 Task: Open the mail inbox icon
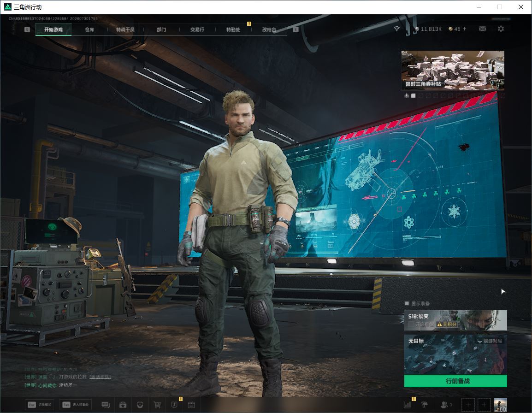(483, 29)
